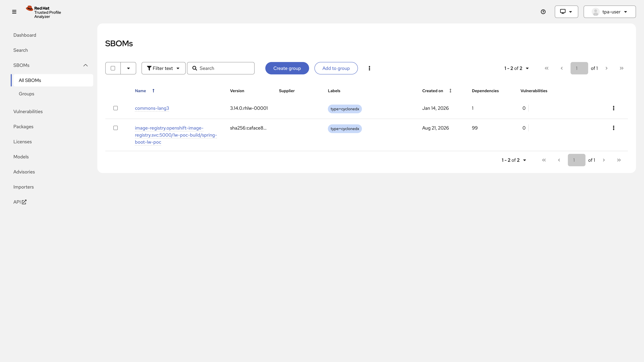This screenshot has width=644, height=362.
Task: Click the Create group button
Action: (287, 68)
